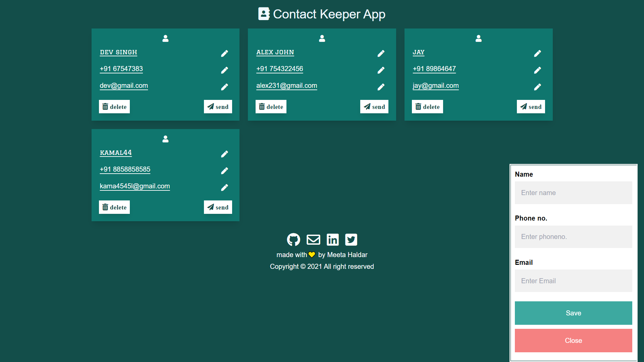Click the Enter phoneno. field
Image resolution: width=644 pixels, height=362 pixels.
pyautogui.click(x=573, y=237)
